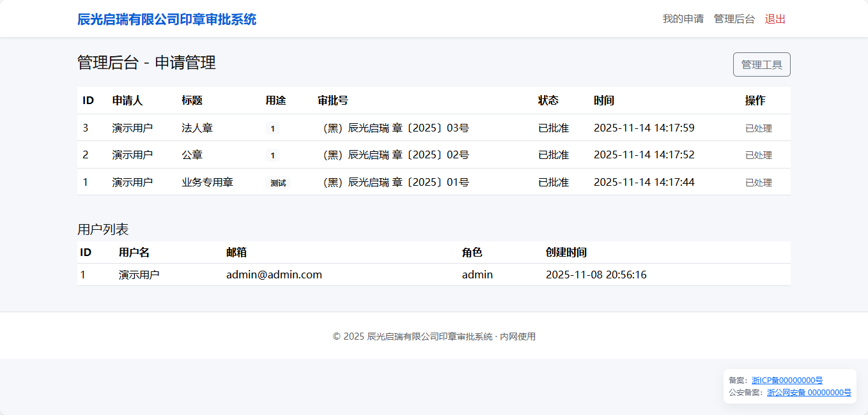This screenshot has width=868, height=415.
Task: Click 已处理 on the 法人章 row
Action: coord(758,128)
